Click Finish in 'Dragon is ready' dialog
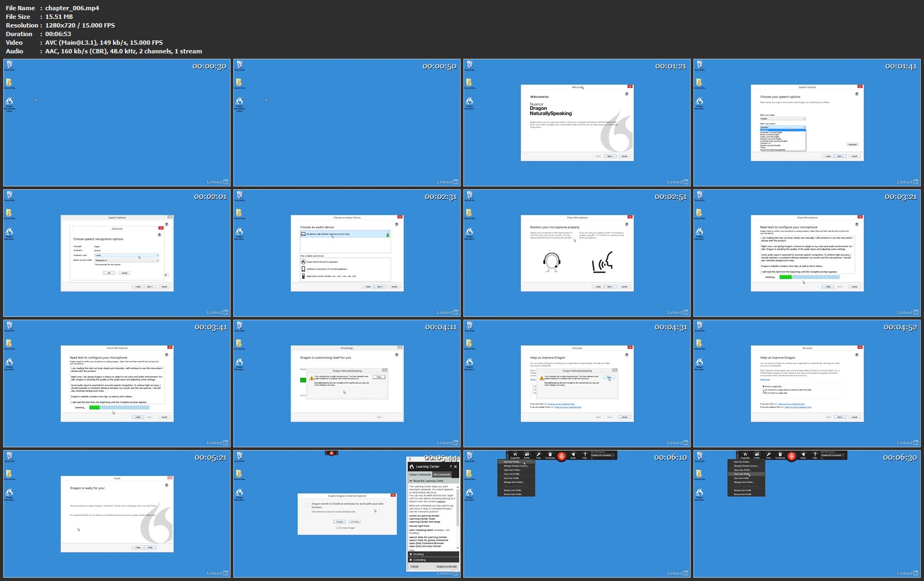The width and height of the screenshot is (924, 581). tap(150, 547)
